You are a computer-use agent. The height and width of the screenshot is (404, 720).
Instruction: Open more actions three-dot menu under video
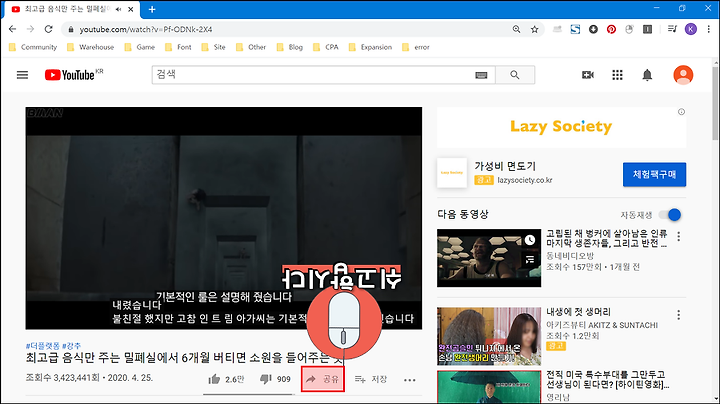tap(410, 380)
